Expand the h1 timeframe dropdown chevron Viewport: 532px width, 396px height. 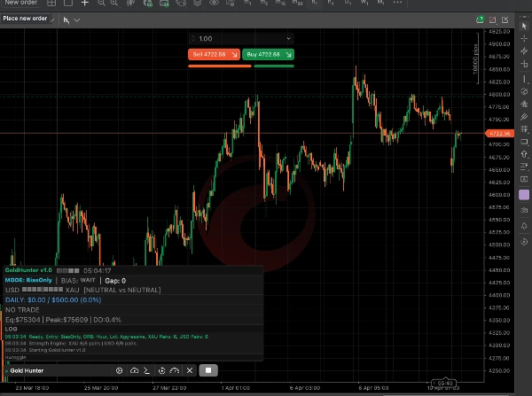77,20
